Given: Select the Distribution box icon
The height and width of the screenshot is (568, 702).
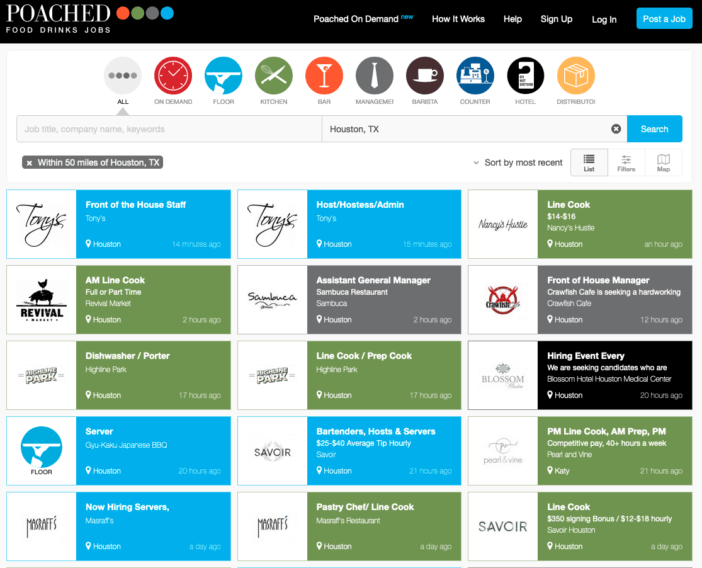Looking at the screenshot, I should [576, 76].
